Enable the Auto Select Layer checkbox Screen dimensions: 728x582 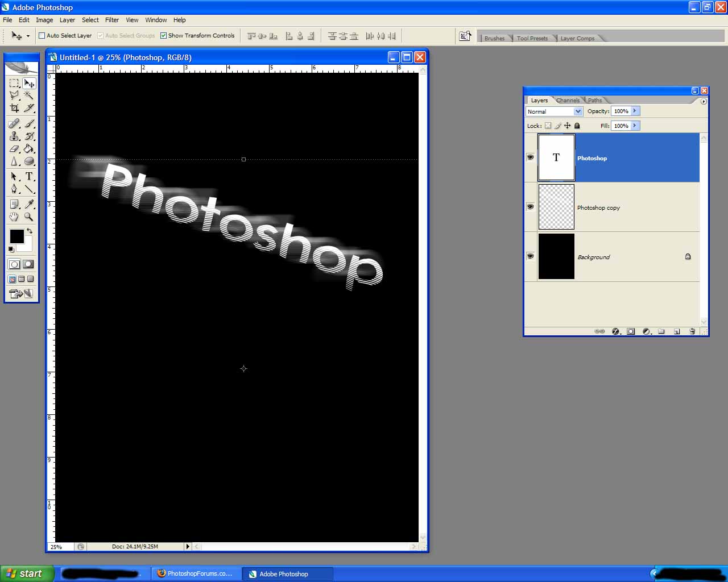pyautogui.click(x=42, y=35)
